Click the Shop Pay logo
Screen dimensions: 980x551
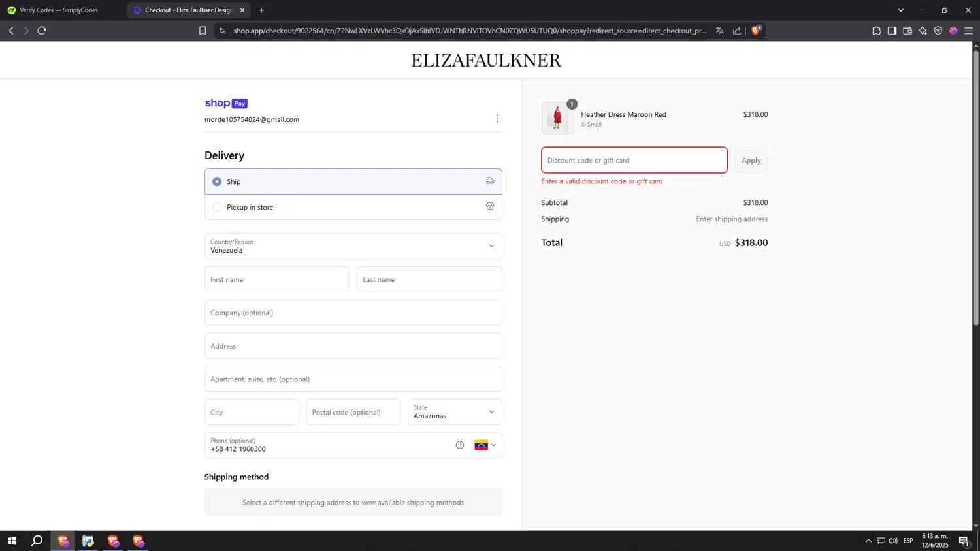point(226,103)
